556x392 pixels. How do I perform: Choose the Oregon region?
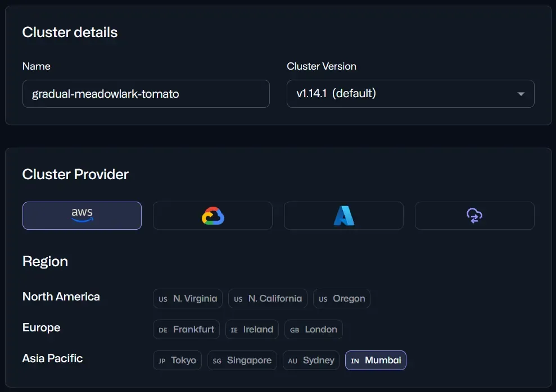(342, 299)
